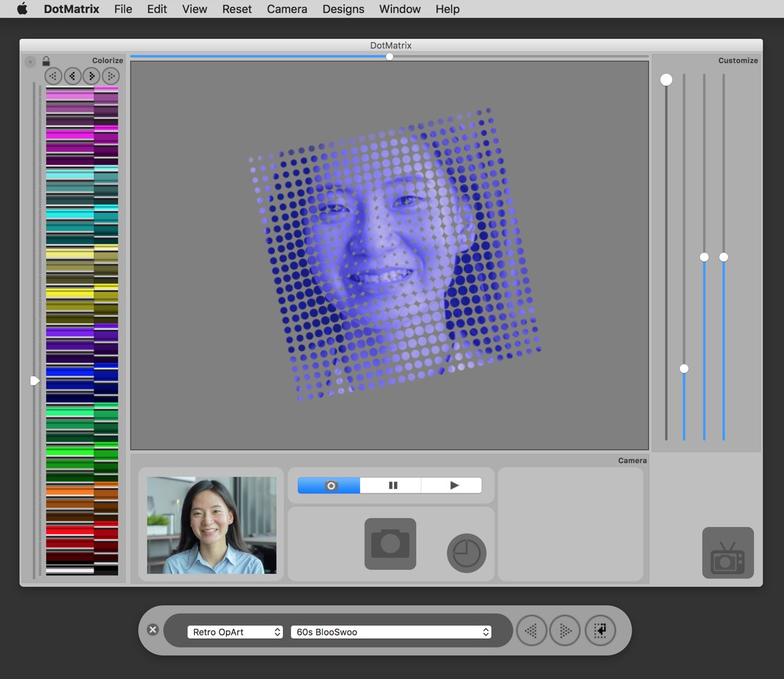Open the Apple menu

click(x=22, y=9)
